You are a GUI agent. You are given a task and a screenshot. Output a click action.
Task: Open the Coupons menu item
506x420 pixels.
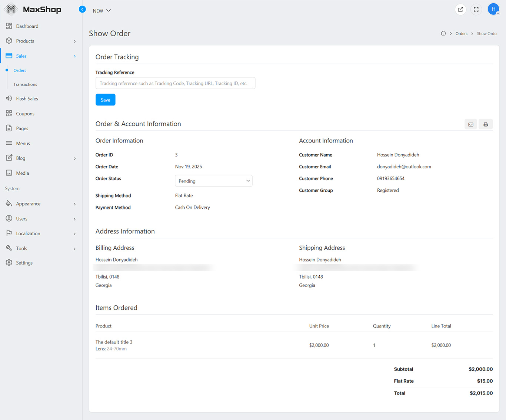[25, 114]
